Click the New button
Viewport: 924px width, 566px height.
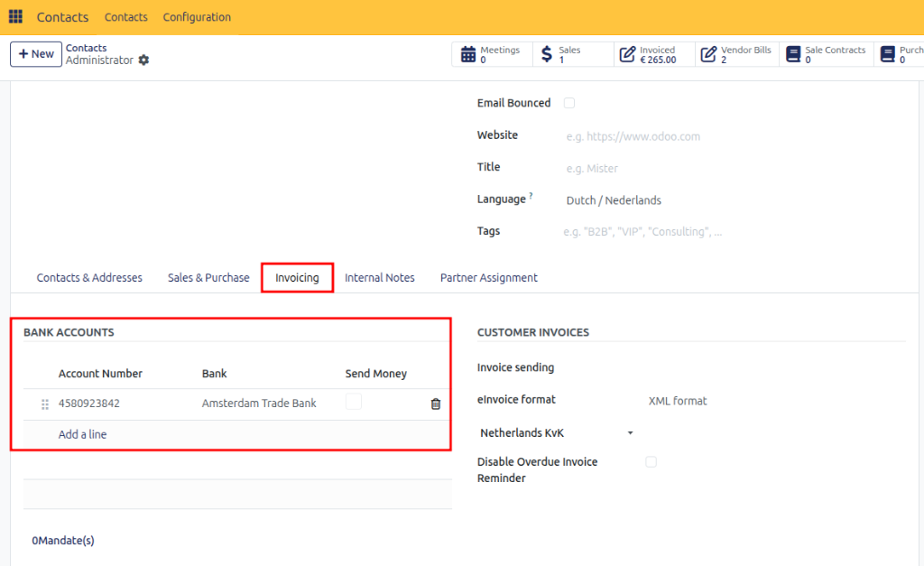click(x=36, y=54)
